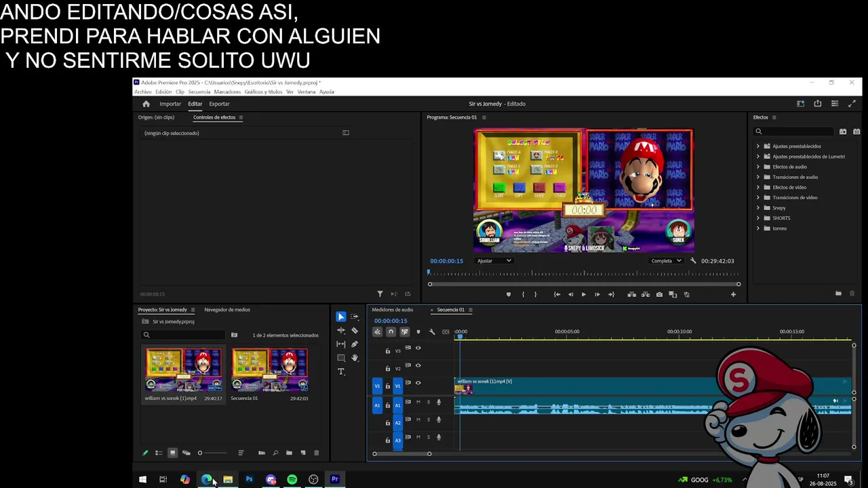Open the Marcadores menu
Screen dimensions: 868x488
(227, 91)
